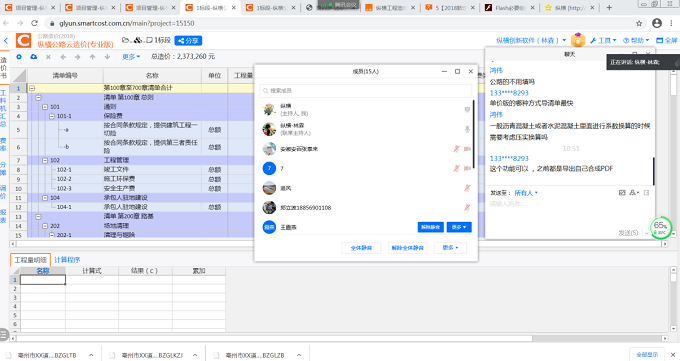
Task: Click the orange C application logo
Action: click(23, 40)
